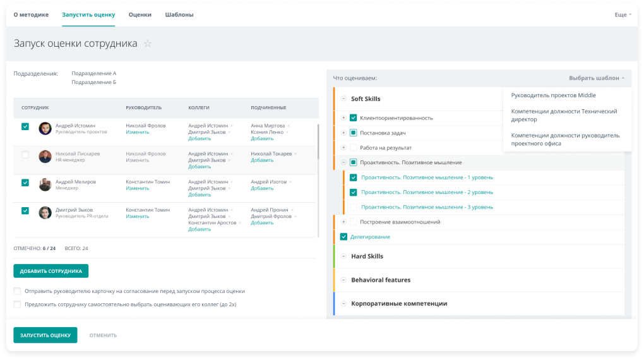Expand the Построение взаимоотношений tree item
The width and height of the screenshot is (644, 360).
pyautogui.click(x=343, y=222)
